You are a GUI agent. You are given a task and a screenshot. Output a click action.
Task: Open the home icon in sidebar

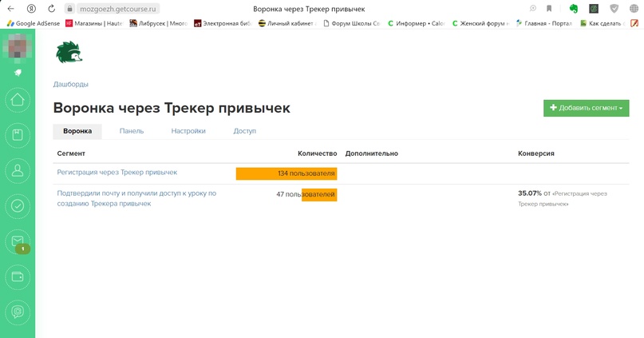click(18, 100)
